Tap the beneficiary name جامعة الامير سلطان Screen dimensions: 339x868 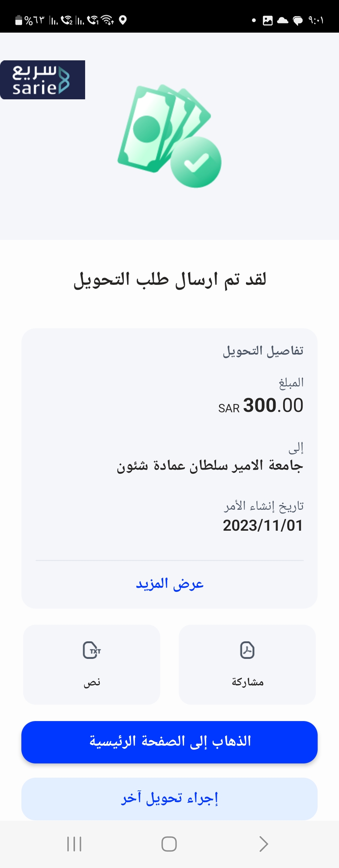point(210,466)
